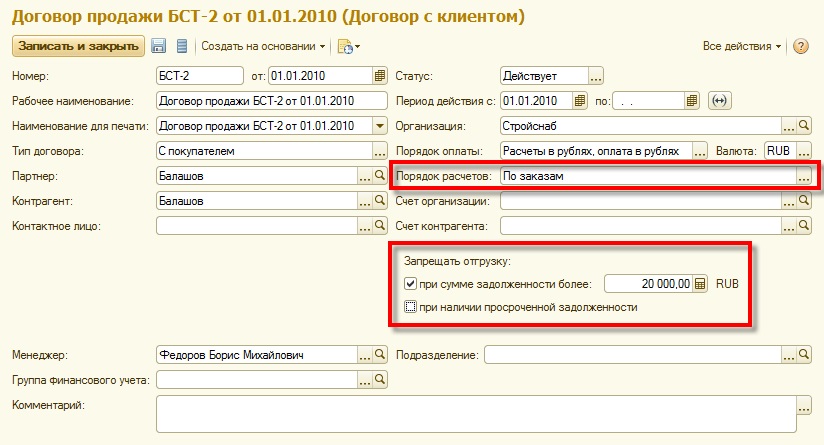Image resolution: width=824 pixels, height=445 pixels.
Task: Open the Партнер magnifier lookup icon
Action: point(380,176)
